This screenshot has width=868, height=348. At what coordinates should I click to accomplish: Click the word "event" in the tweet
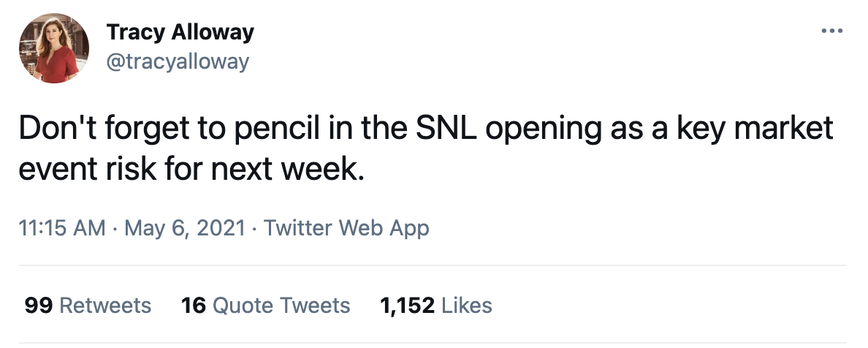(x=53, y=172)
